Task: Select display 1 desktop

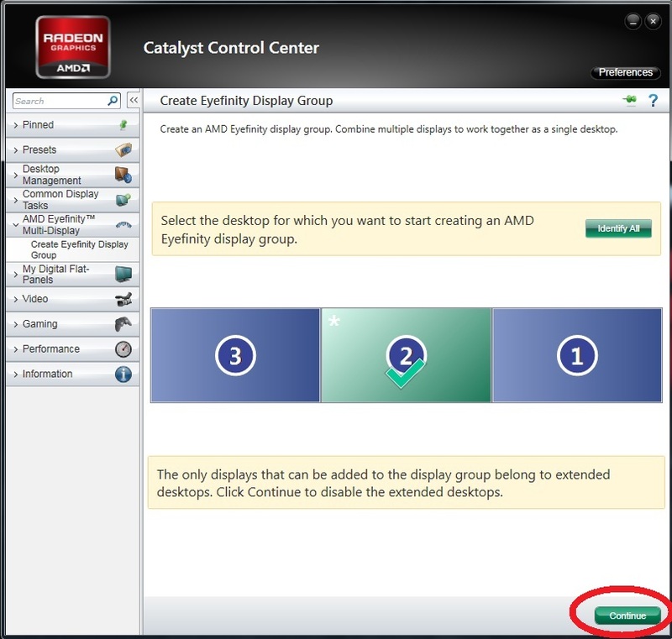Action: [x=577, y=355]
